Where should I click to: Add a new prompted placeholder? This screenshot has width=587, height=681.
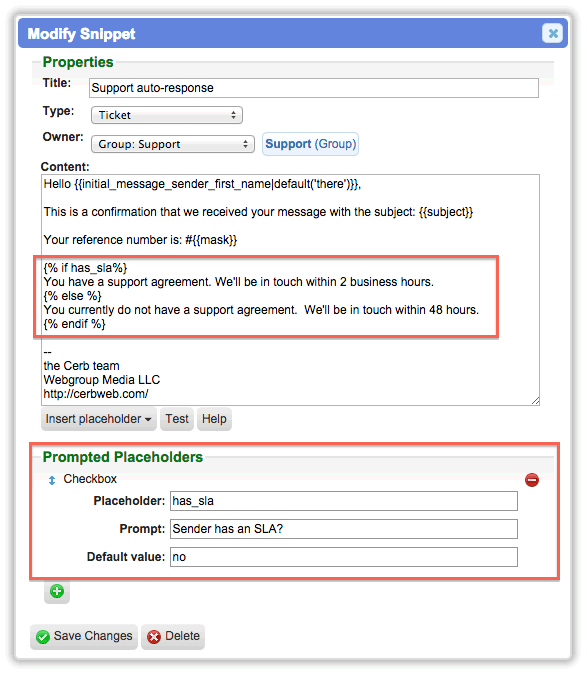57,591
